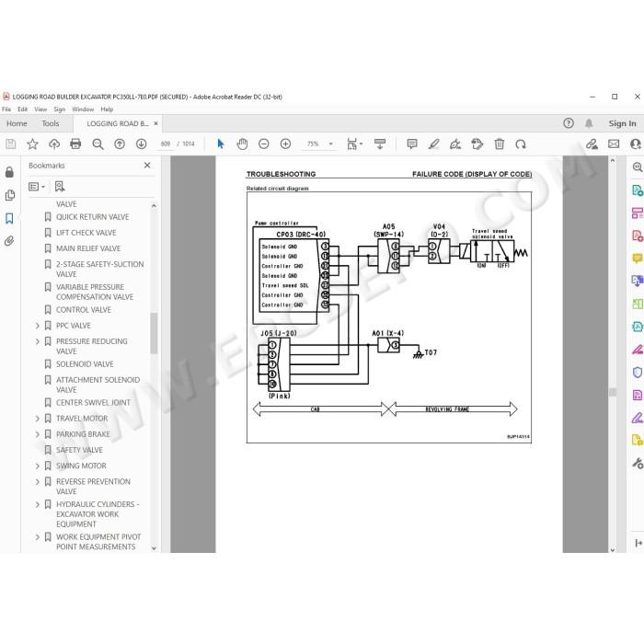Expand the HYDRAULIC CYLINDERS bookmark
This screenshot has height=644, width=644.
click(38, 504)
